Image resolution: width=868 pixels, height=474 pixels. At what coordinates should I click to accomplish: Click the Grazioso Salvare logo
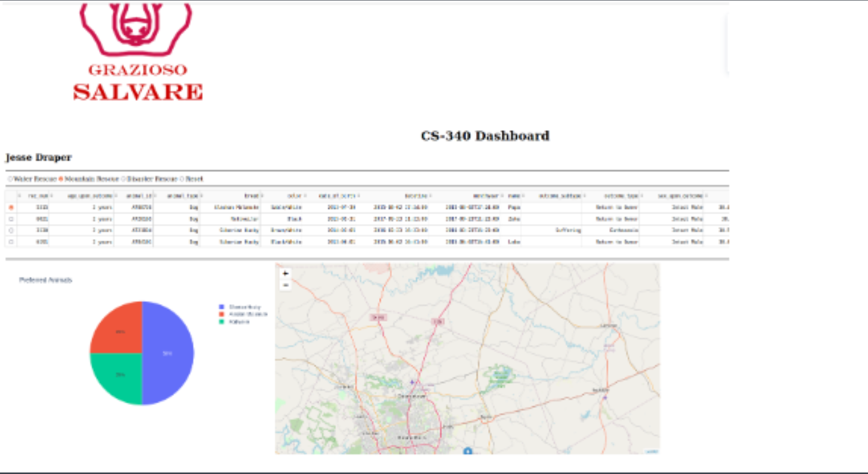[137, 53]
